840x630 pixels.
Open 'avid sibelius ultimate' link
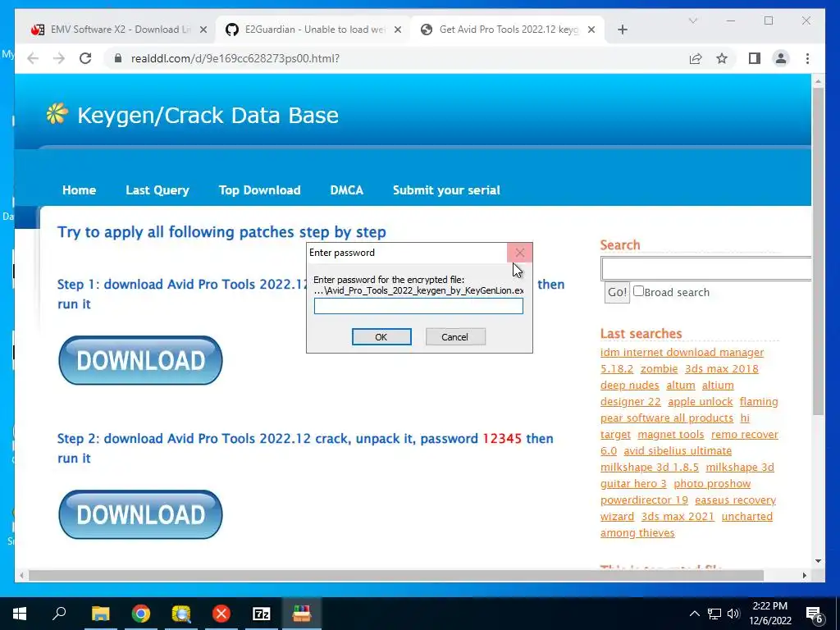coord(678,451)
